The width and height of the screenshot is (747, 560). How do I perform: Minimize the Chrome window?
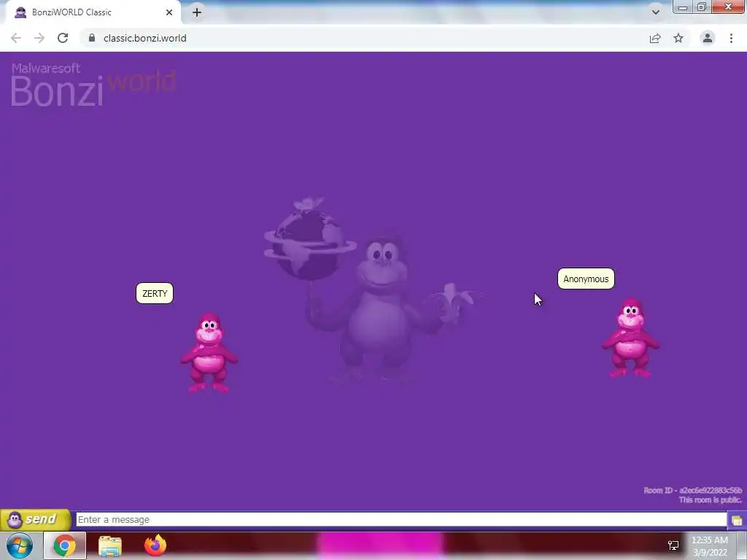pos(682,7)
